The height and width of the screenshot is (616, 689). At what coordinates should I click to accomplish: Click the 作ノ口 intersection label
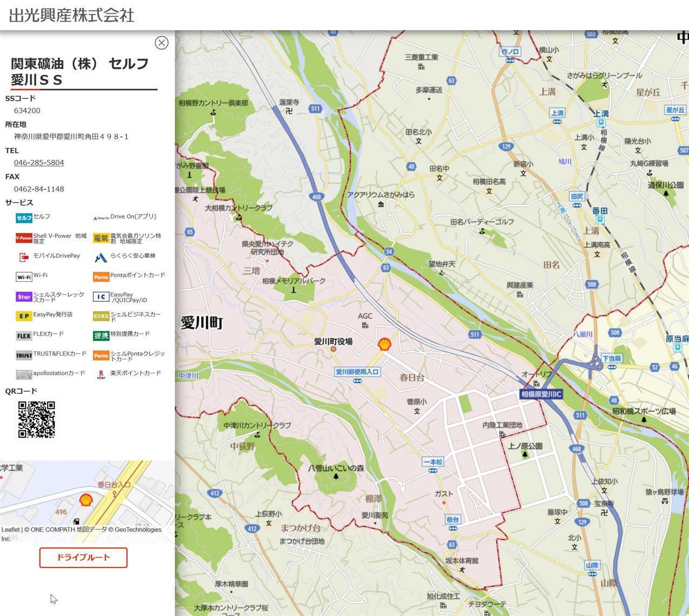[510, 52]
